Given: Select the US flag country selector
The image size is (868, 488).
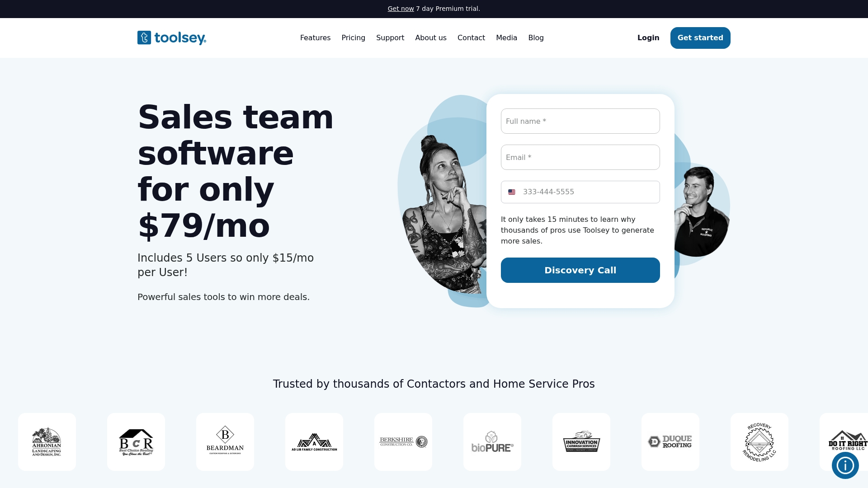Looking at the screenshot, I should pos(512,192).
